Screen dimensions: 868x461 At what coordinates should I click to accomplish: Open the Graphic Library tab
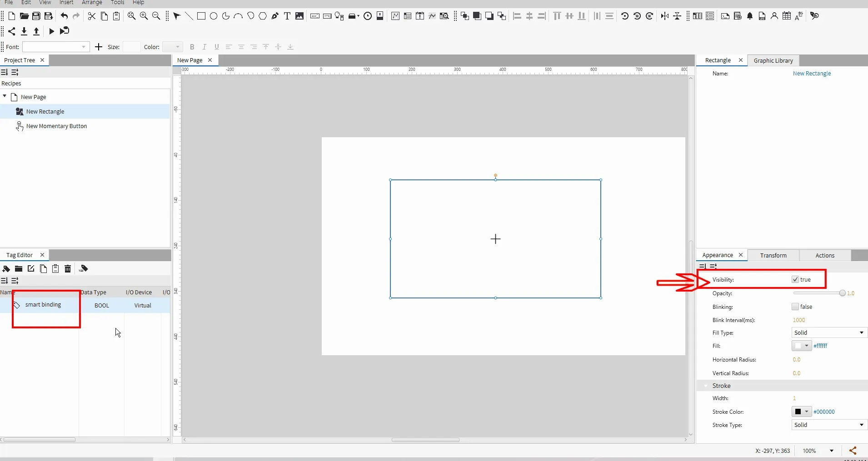click(x=773, y=60)
